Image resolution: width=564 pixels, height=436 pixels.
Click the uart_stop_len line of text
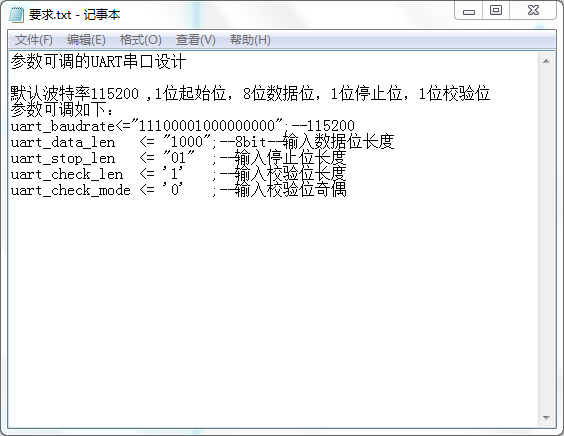pyautogui.click(x=178, y=158)
